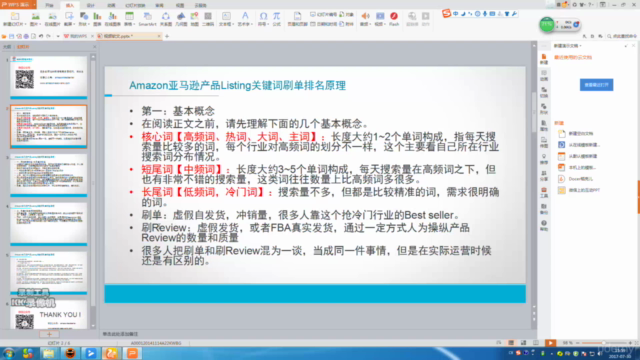Screen dimensions: 640x360
Task: Open the Tools sidebar icon
Action: 544,192
